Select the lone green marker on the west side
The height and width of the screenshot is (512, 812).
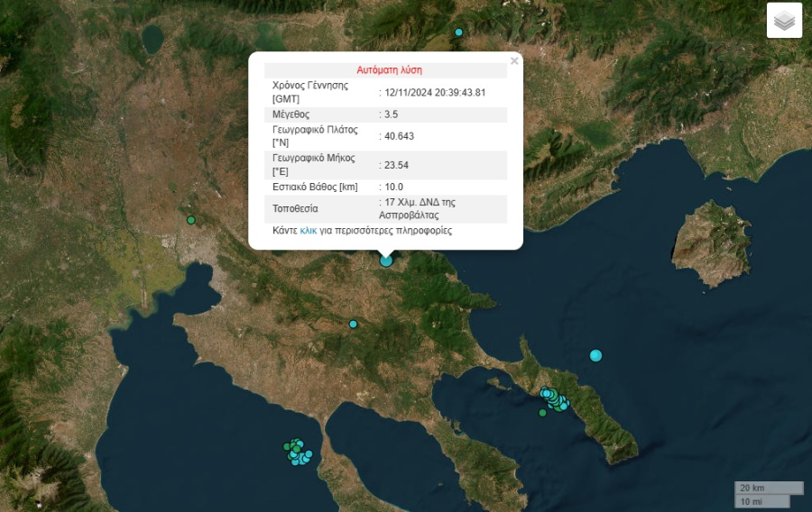click(190, 220)
